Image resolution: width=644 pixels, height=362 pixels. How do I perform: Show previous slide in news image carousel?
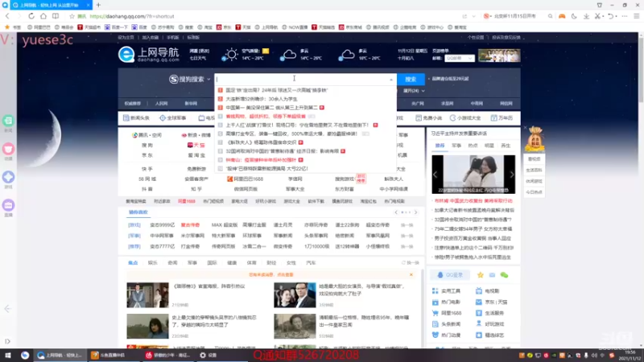click(436, 175)
